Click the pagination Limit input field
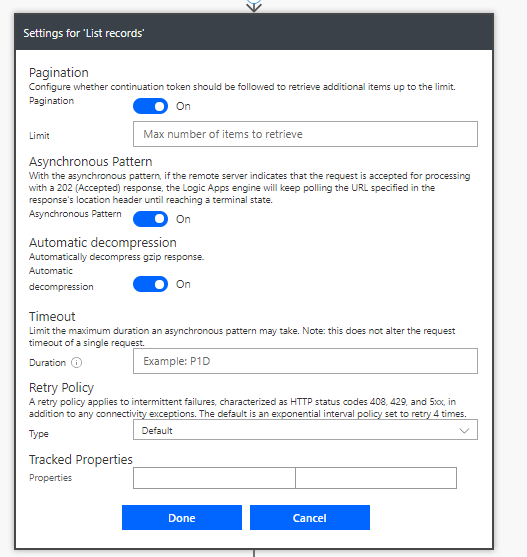 305,134
